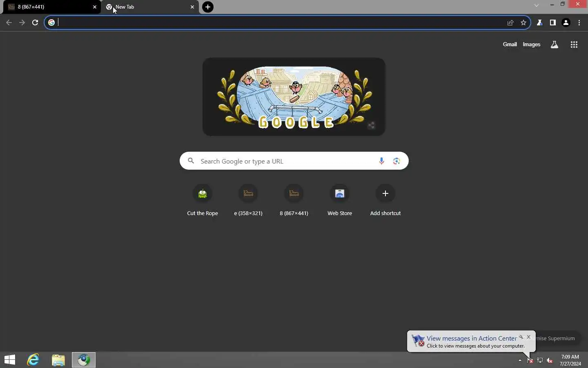Click the Supermium browser taskbar icon
The height and width of the screenshot is (368, 588).
(x=84, y=360)
